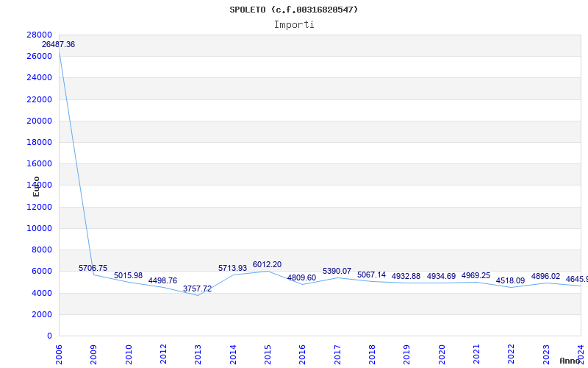The image size is (588, 368).
Task: Select the 2012 year label
Action: [163, 354]
